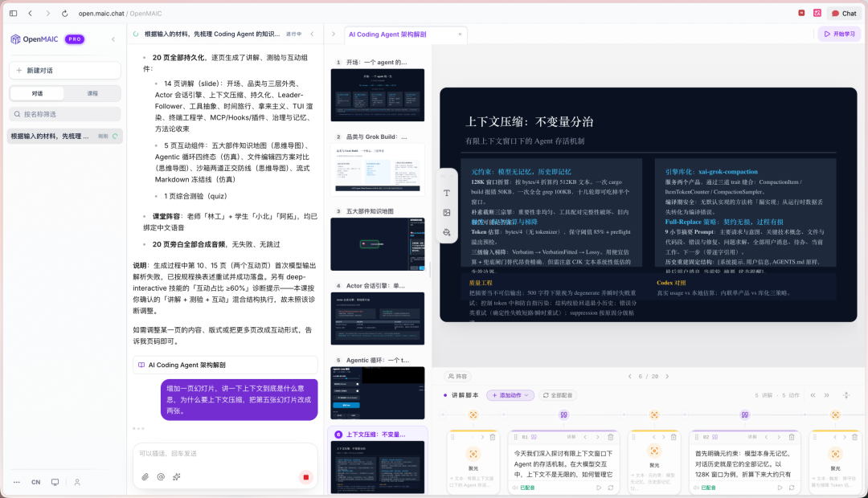Viewport: 868px width, 498px height.
Task: Click the 全部配音 regenerate button
Action: (558, 395)
